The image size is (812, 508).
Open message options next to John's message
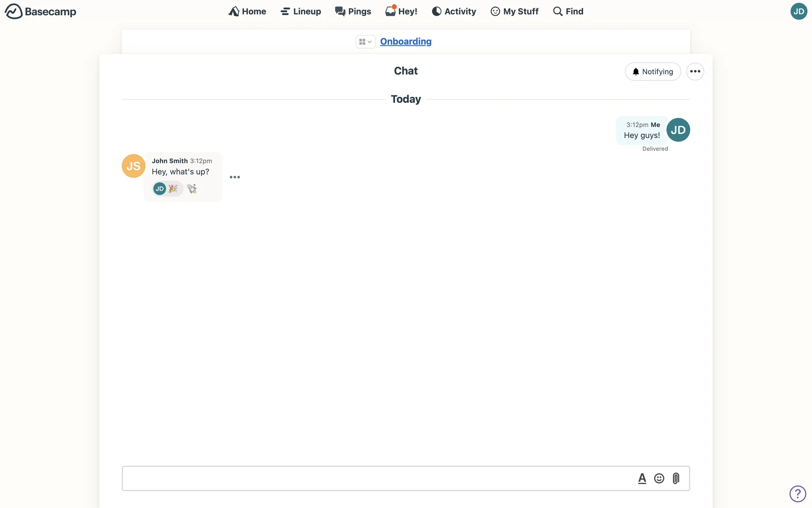tap(235, 177)
